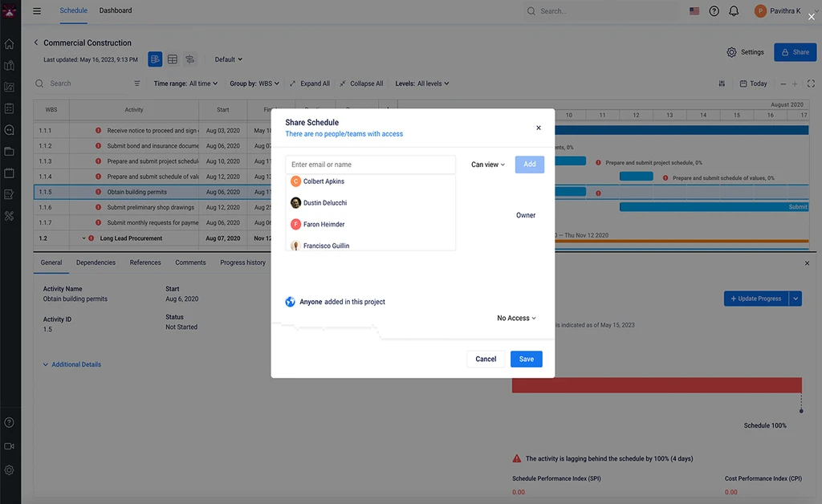Click the Enter email or name field
The width and height of the screenshot is (822, 504).
point(370,165)
